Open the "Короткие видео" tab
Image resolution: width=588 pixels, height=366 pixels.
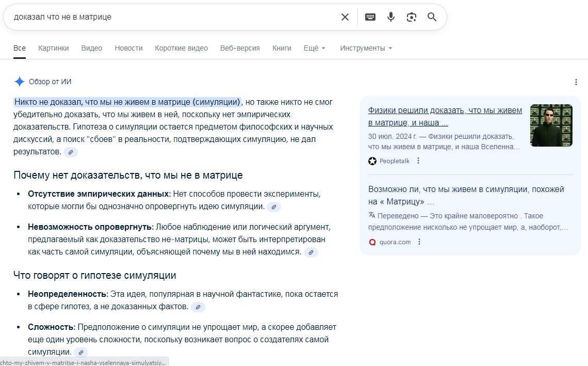(x=181, y=48)
